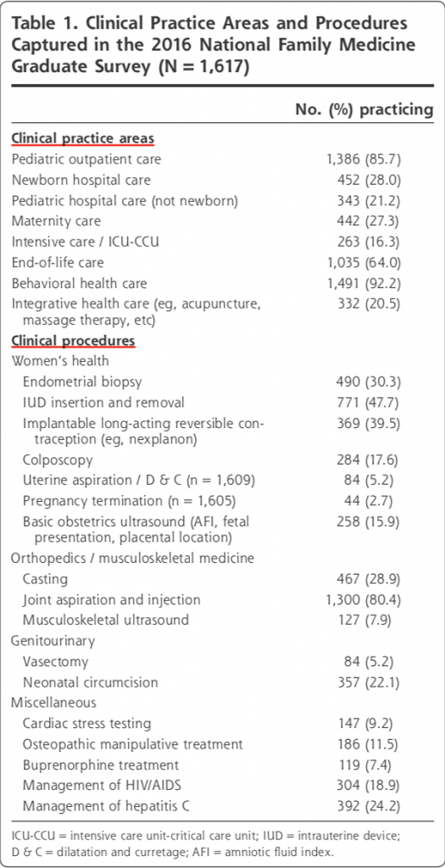Select the 'IUD insertion and removal' value 771 (47.7)
This screenshot has width=445, height=868.
368,403
